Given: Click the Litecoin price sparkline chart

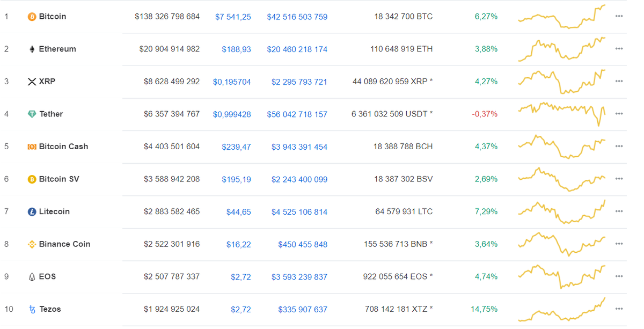Looking at the screenshot, I should point(562,211).
